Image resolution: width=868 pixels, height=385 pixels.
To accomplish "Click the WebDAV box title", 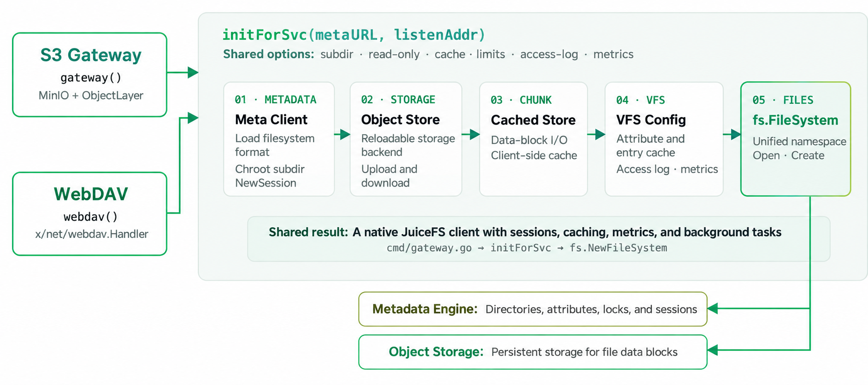I will [x=91, y=194].
